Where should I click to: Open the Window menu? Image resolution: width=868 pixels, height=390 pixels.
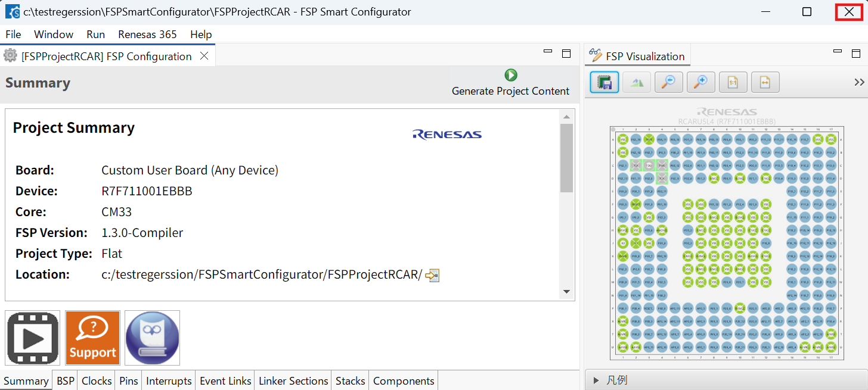(x=54, y=35)
